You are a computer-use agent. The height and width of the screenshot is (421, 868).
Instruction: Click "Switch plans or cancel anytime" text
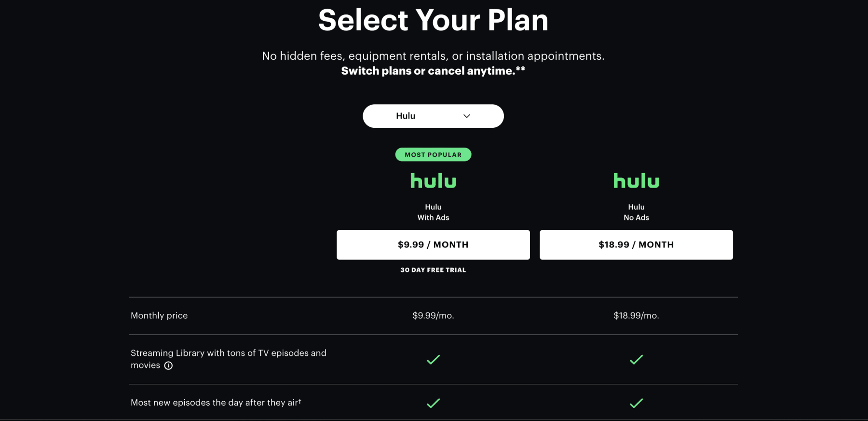433,71
